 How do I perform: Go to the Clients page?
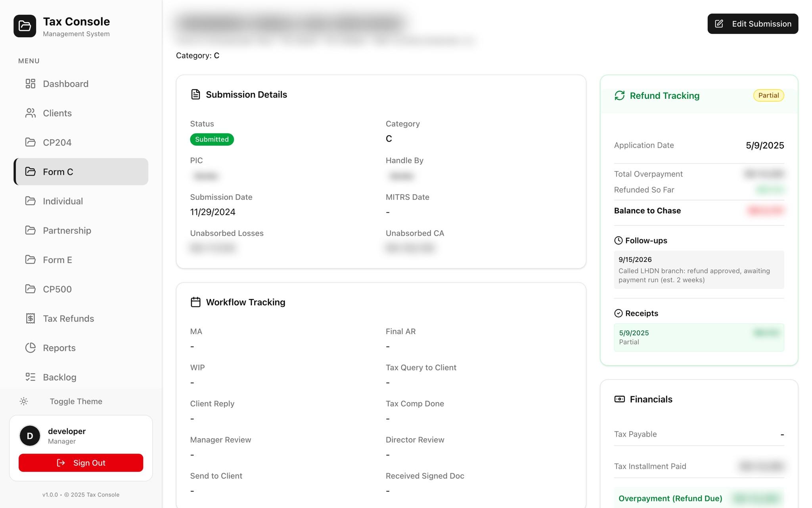pos(81,113)
